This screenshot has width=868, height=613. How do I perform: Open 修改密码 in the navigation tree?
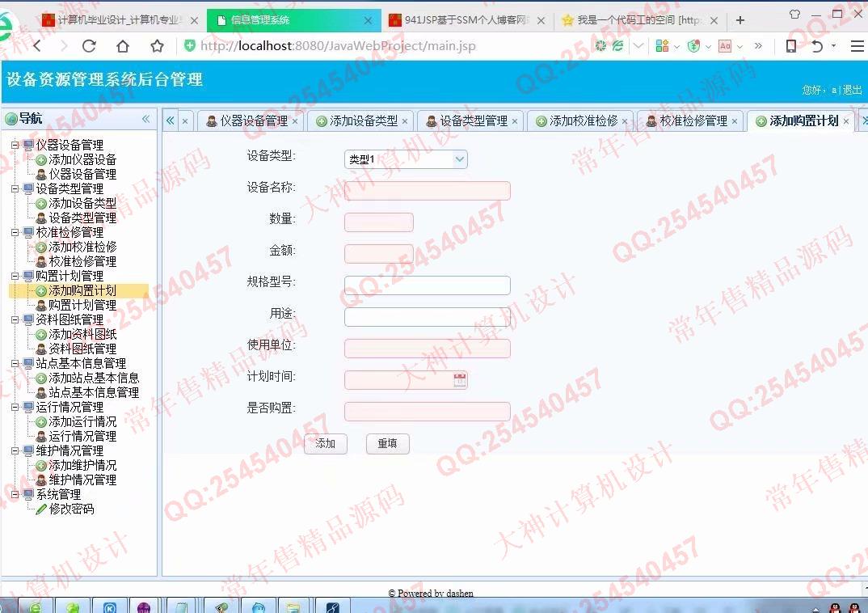(x=71, y=509)
